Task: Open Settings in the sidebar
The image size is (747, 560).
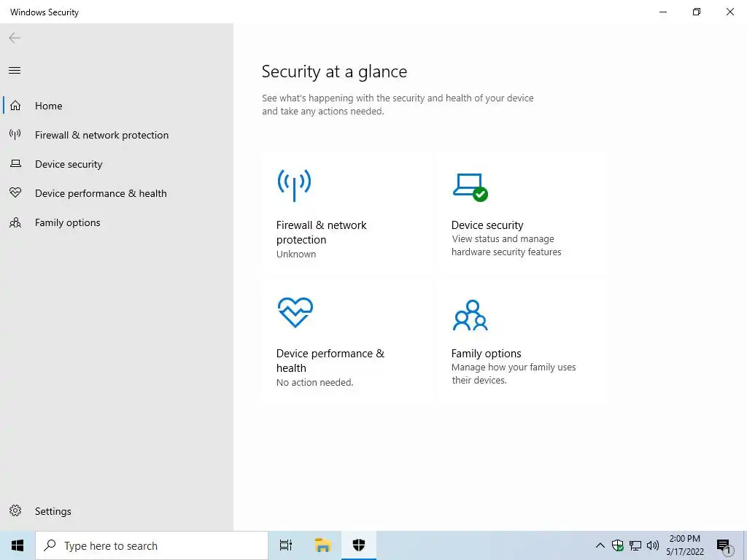Action: tap(117, 511)
